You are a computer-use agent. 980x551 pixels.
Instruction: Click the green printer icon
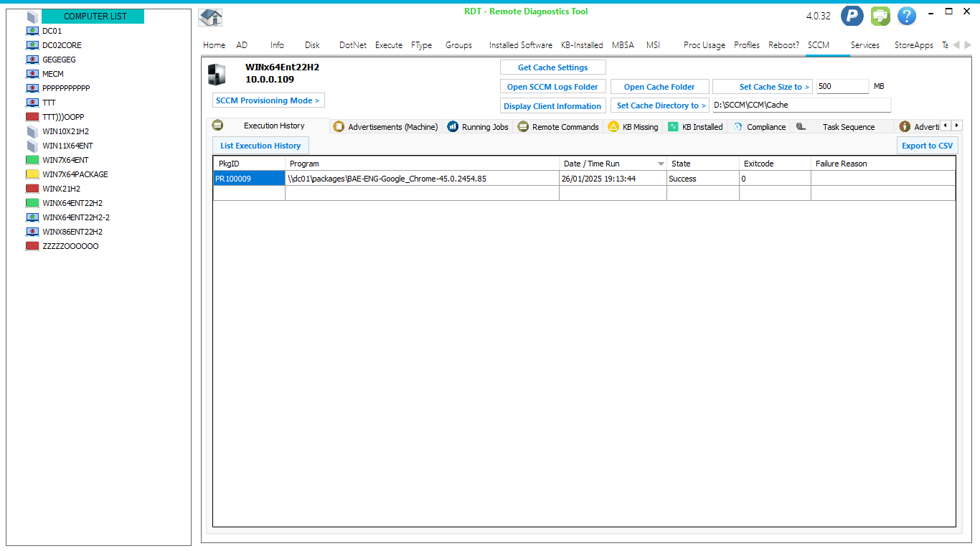880,16
